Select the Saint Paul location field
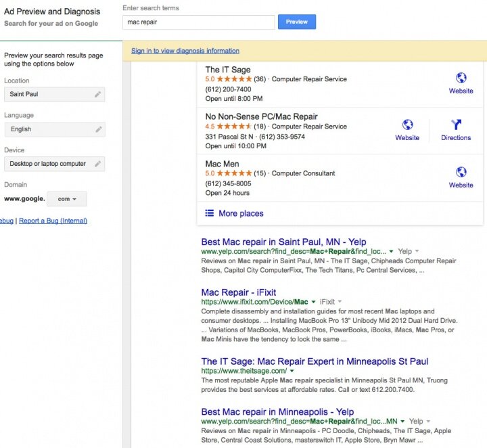 coord(54,95)
